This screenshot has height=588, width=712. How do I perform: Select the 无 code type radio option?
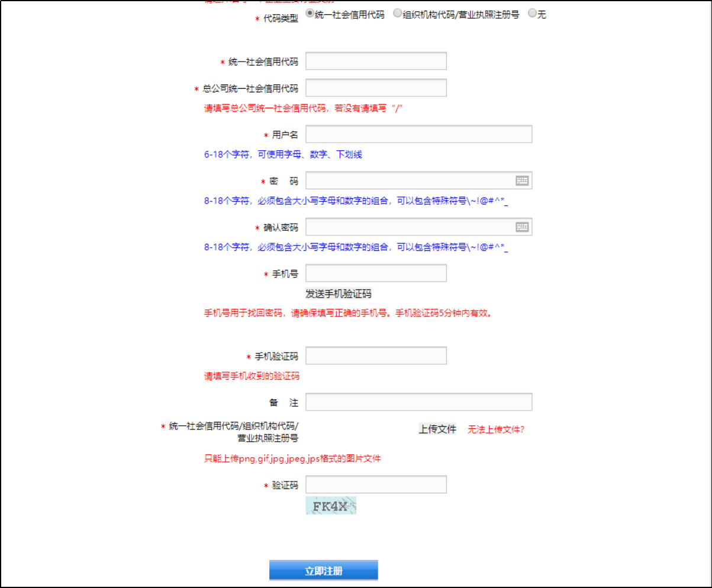click(x=532, y=14)
